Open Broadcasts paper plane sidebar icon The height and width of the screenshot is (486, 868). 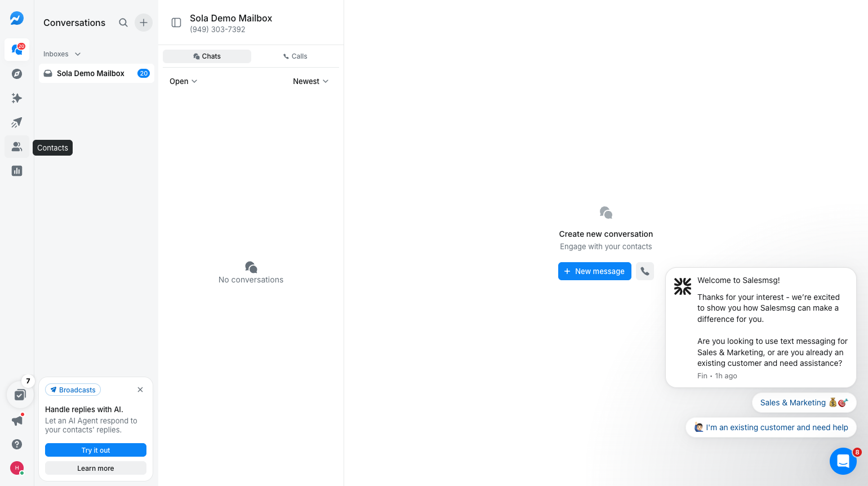coord(17,122)
